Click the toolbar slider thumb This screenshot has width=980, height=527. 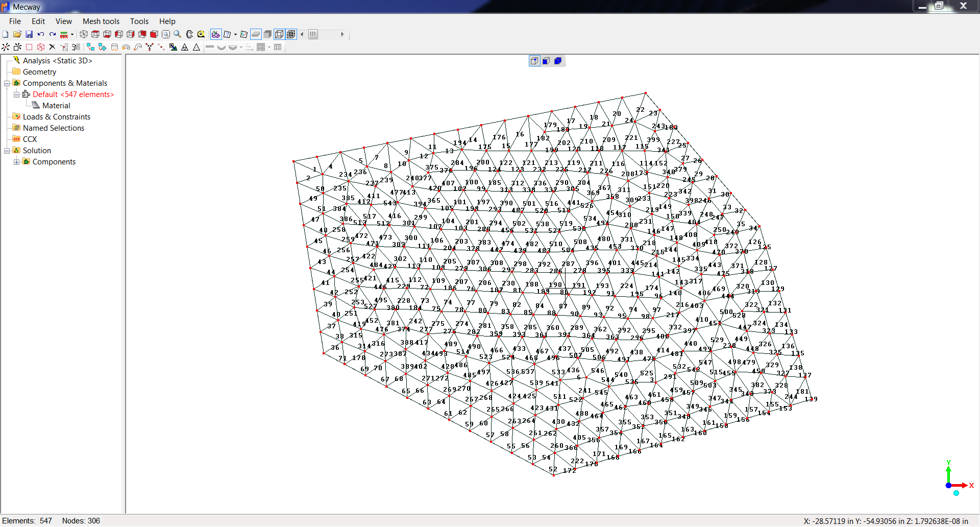(313, 34)
